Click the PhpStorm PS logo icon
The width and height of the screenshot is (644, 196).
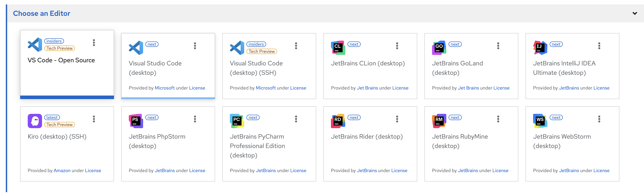(136, 121)
